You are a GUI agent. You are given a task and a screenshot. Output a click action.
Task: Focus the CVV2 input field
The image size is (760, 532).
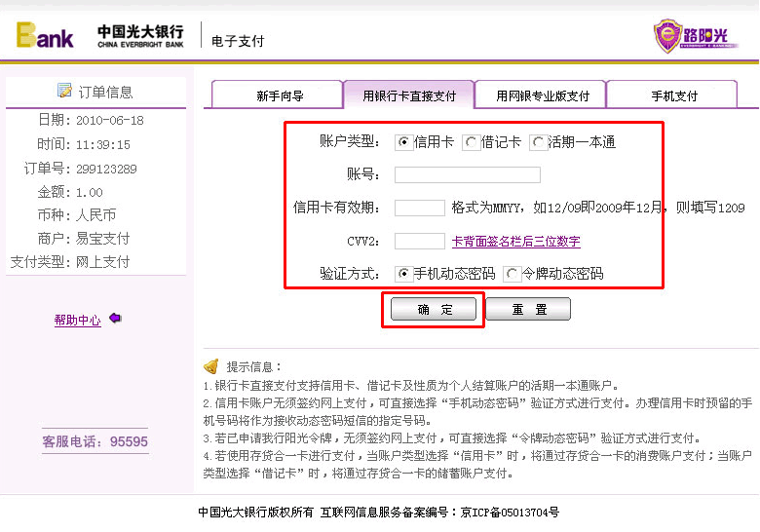point(420,241)
